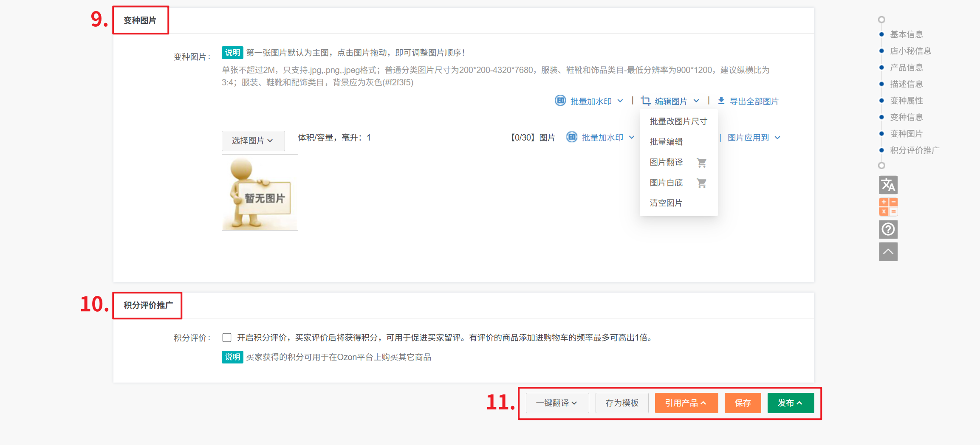Expand the 引用产品 menu button
Image resolution: width=980 pixels, height=445 pixels.
click(x=686, y=403)
